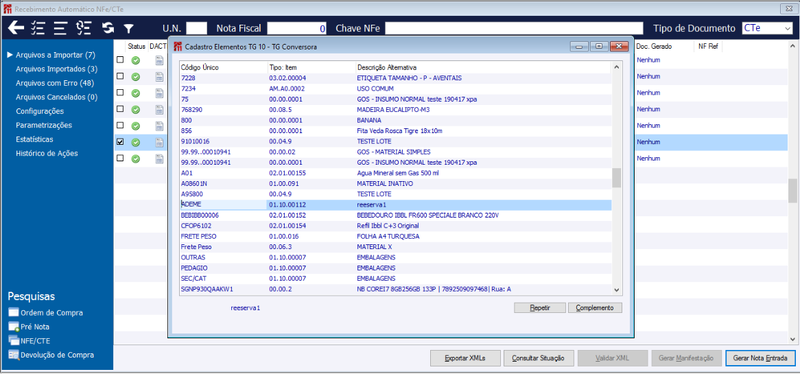This screenshot has width=800, height=374.
Task: Open Histórico de Ações in sidebar
Action: click(x=47, y=153)
